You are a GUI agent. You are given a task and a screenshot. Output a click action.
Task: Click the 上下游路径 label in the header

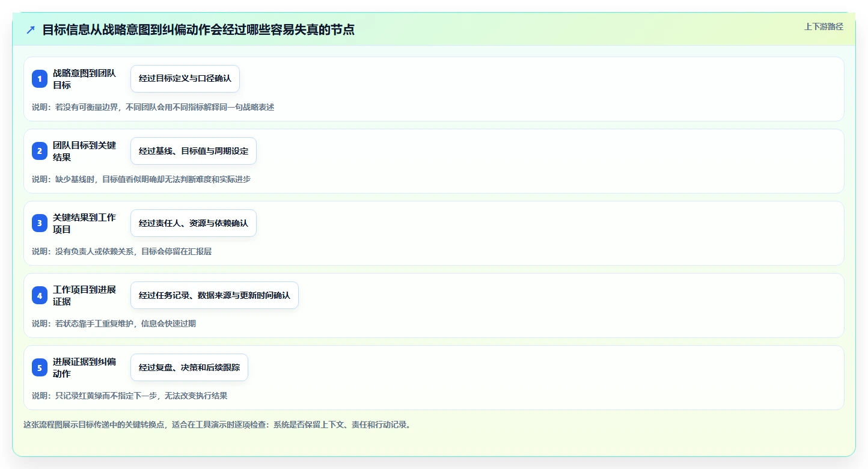coord(824,26)
